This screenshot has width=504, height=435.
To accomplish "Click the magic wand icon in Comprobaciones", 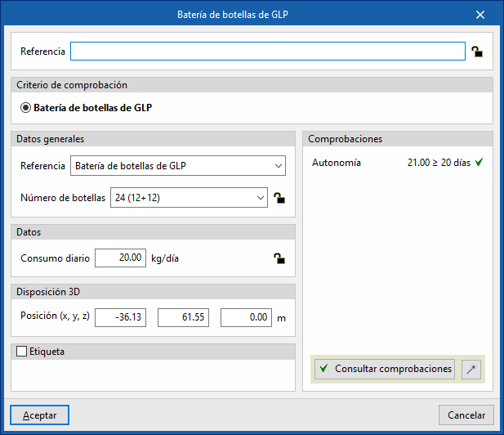I will coord(471,370).
